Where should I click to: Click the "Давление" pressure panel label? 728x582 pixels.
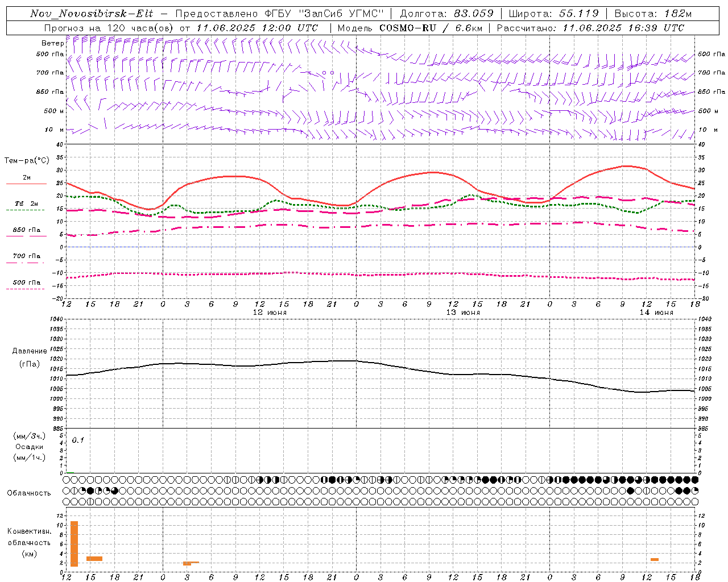pos(30,351)
